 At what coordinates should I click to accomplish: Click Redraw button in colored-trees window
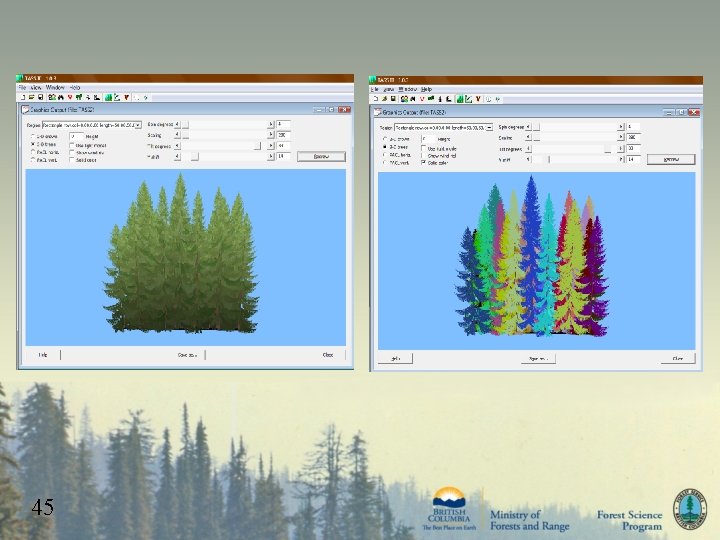coord(671,159)
